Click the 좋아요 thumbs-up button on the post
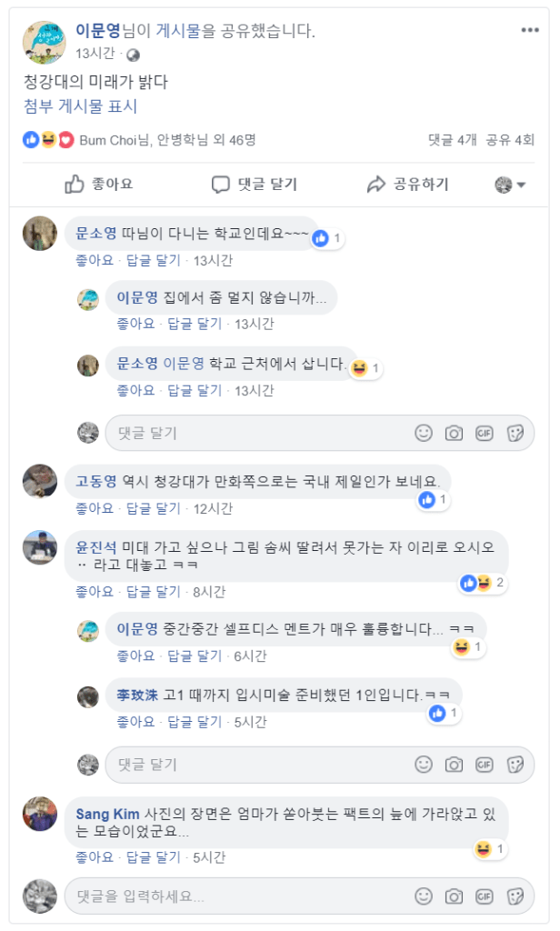 pyautogui.click(x=98, y=185)
